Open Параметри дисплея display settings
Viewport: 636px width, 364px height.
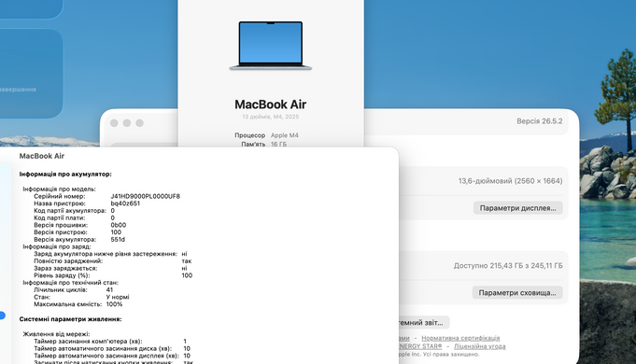point(517,208)
